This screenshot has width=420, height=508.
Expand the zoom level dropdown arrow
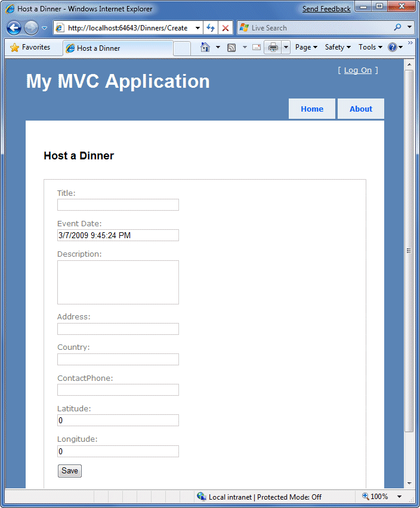399,496
